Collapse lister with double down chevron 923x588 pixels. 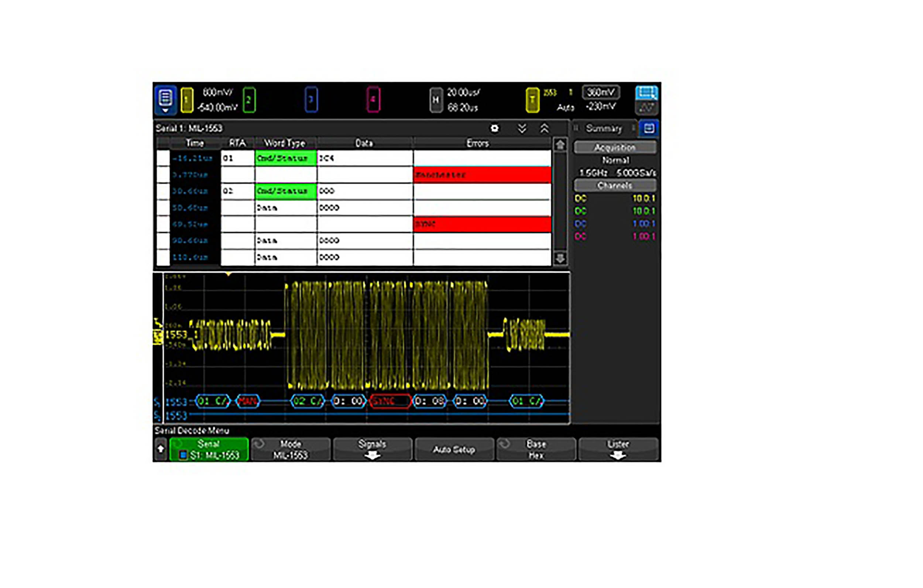[522, 128]
